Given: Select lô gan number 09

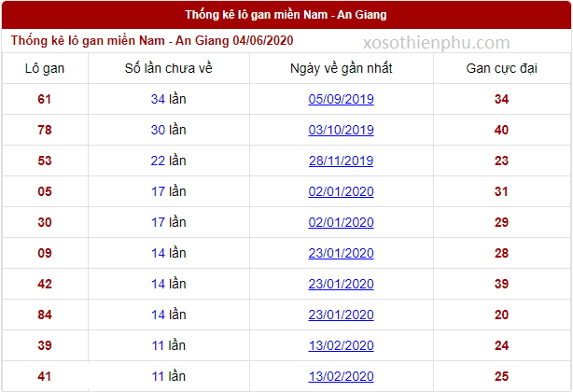Looking at the screenshot, I should tap(44, 253).
